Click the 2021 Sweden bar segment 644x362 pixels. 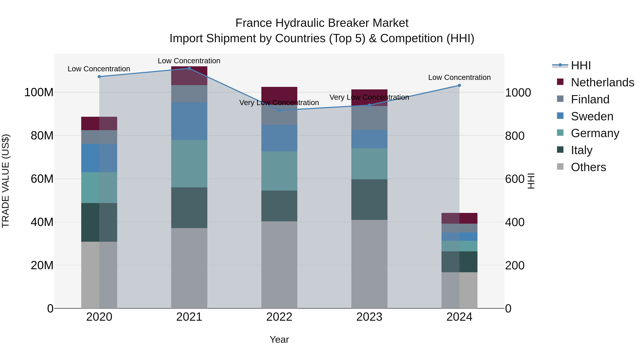point(189,121)
